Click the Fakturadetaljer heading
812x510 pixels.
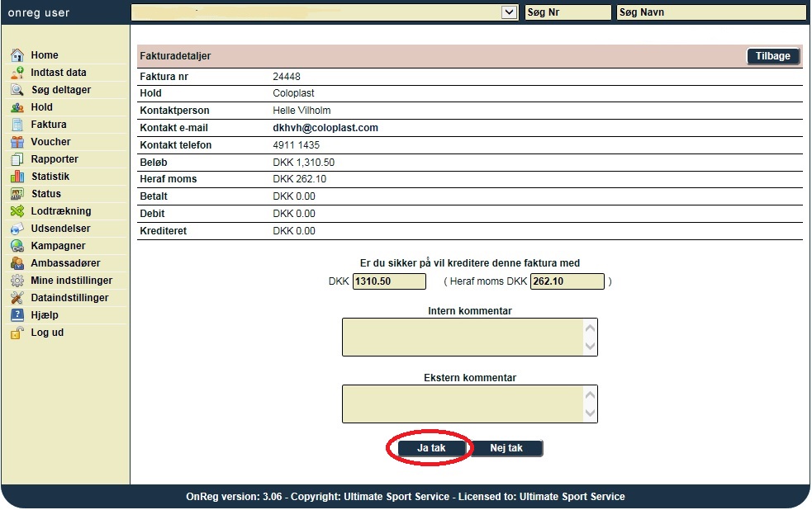point(175,56)
